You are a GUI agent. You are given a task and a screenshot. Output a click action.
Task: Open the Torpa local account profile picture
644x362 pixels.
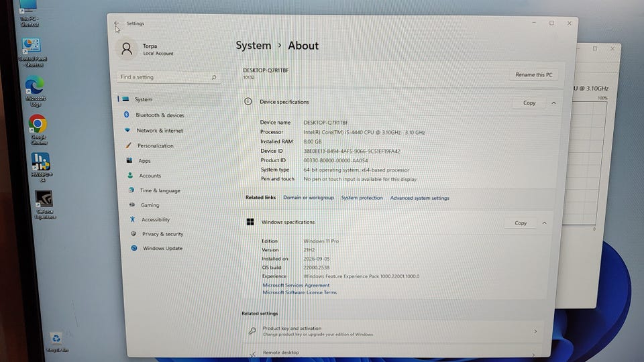click(x=127, y=49)
